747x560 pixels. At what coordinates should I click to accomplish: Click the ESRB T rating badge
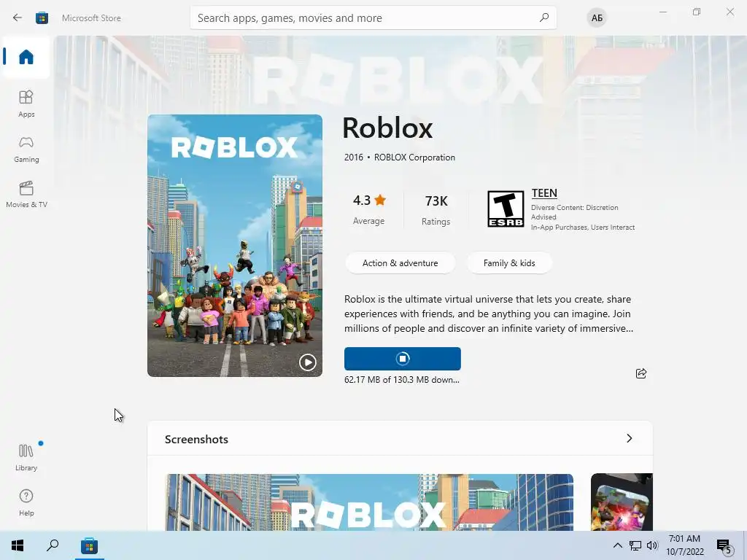coord(506,209)
